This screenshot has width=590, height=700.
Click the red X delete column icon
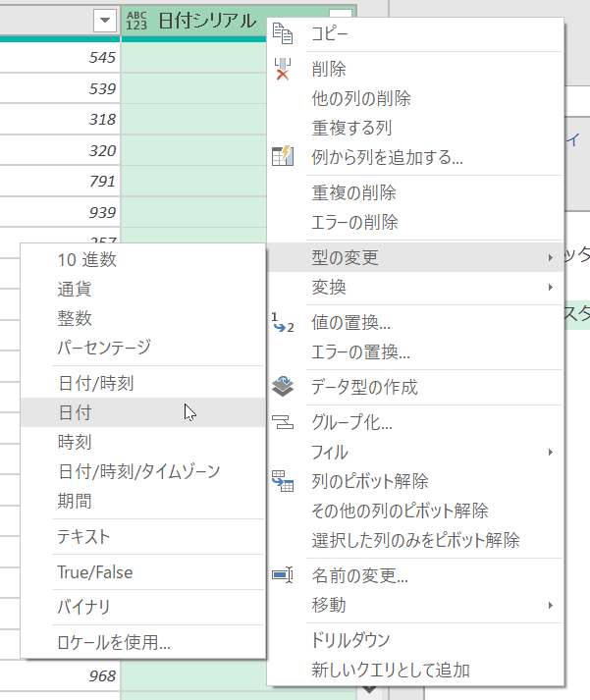click(283, 70)
